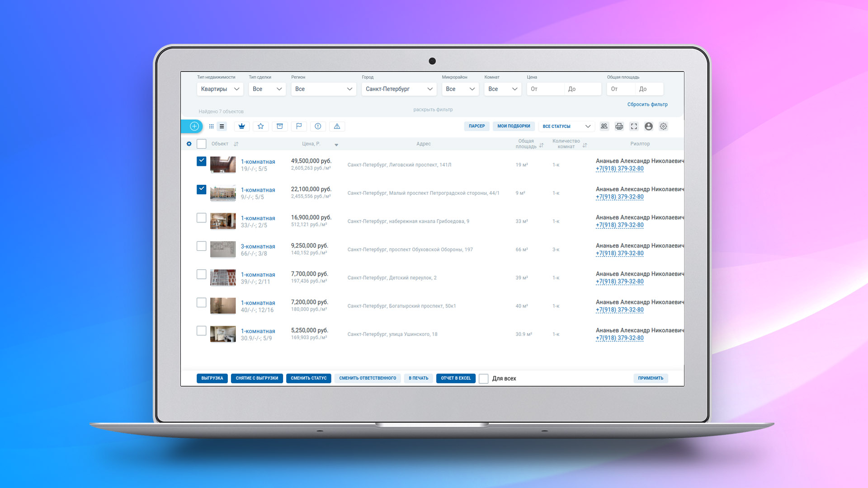Open Мои подборки tab
This screenshot has height=488, width=868.
coord(514,126)
